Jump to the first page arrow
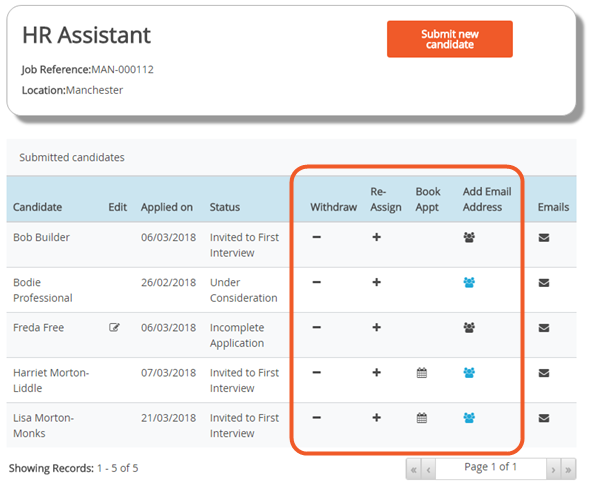 (x=414, y=470)
